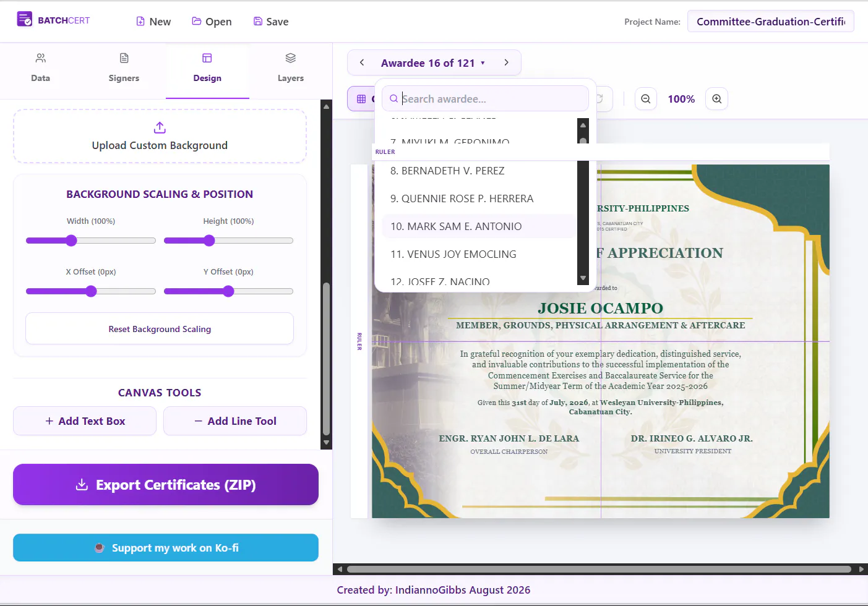Upload a custom background image
Screen dimensions: 868x606
tap(160, 136)
